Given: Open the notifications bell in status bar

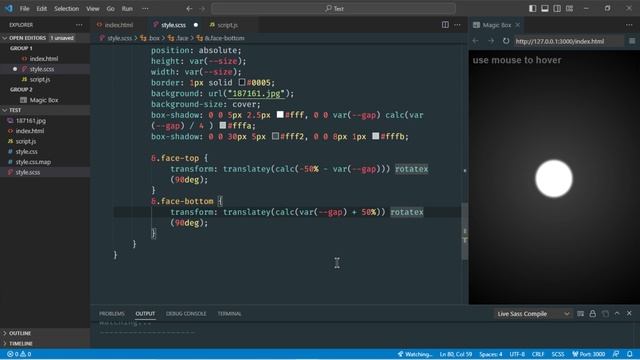Looking at the screenshot, I should 629,354.
